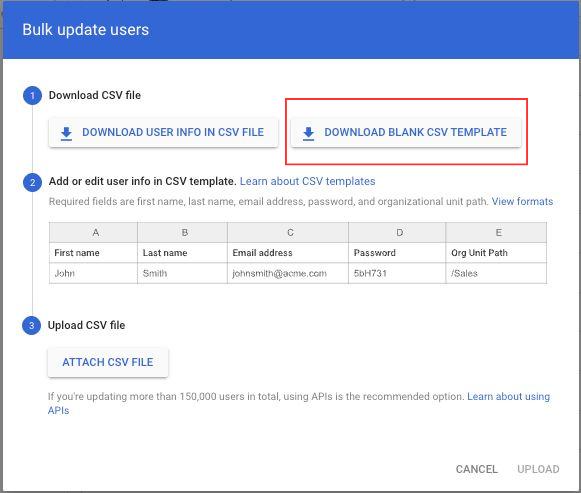Open the 'Learn about CSV templates' link
This screenshot has width=581, height=493.
click(x=308, y=181)
